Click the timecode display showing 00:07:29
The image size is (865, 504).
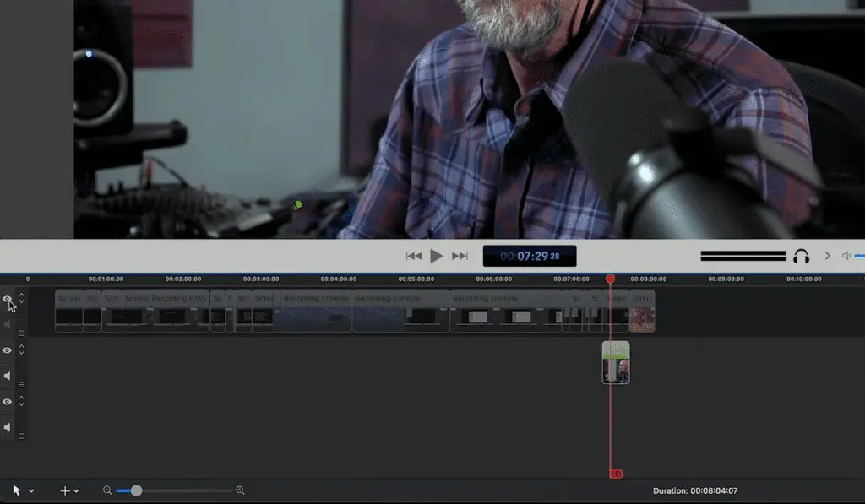[529, 255]
